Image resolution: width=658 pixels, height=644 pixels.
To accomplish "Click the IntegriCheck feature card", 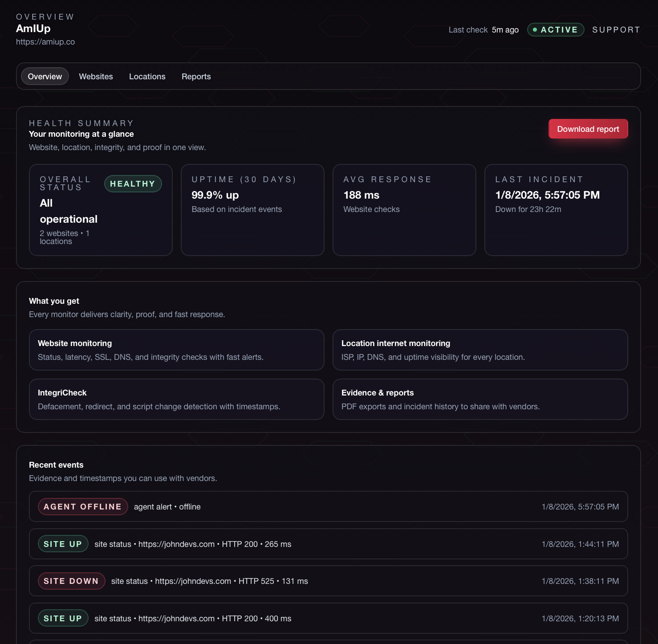I will pyautogui.click(x=176, y=399).
